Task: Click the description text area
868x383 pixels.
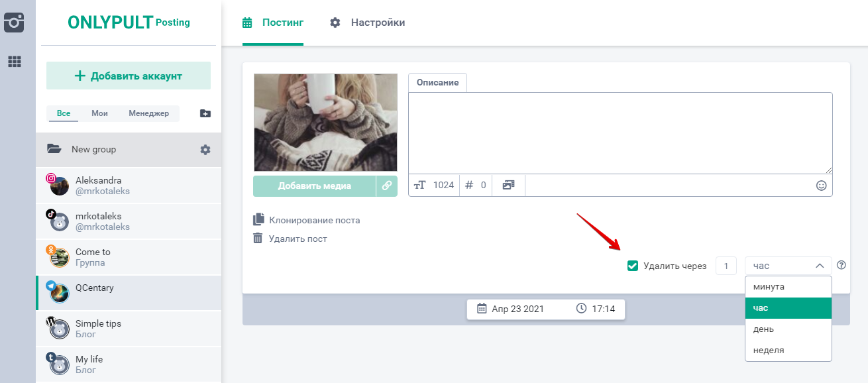Action: click(620, 133)
